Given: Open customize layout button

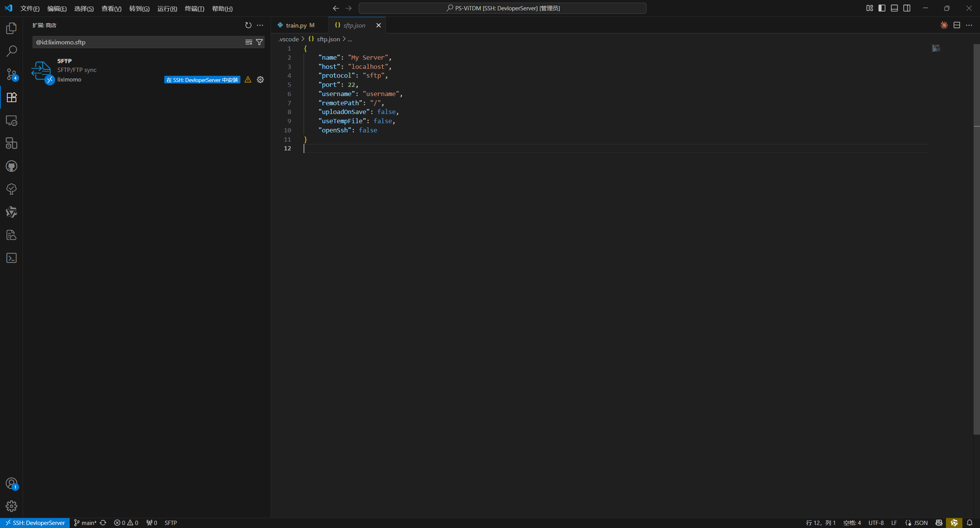Looking at the screenshot, I should click(x=870, y=8).
